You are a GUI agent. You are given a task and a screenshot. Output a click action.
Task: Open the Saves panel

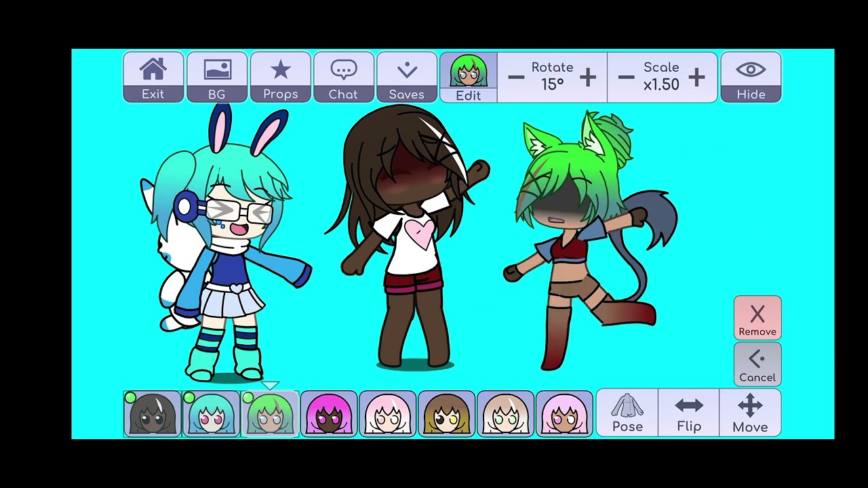pyautogui.click(x=407, y=77)
